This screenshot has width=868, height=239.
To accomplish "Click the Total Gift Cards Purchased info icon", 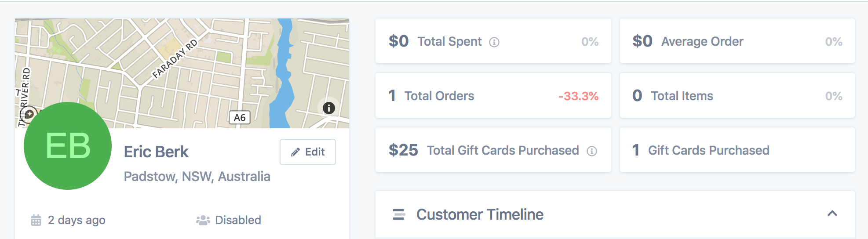I will point(592,151).
